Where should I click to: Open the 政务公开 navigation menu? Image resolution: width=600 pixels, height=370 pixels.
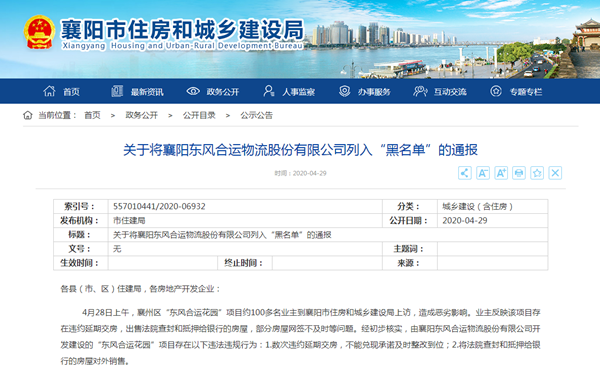(223, 92)
